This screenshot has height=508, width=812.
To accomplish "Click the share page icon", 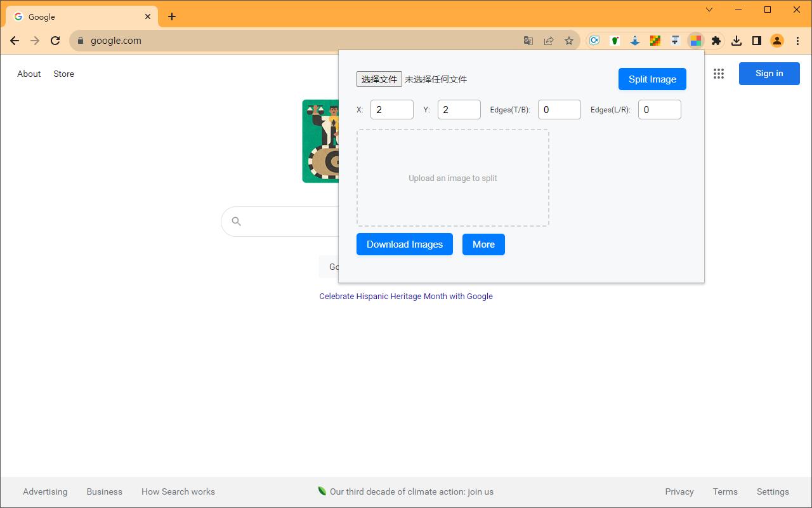I will pyautogui.click(x=549, y=41).
